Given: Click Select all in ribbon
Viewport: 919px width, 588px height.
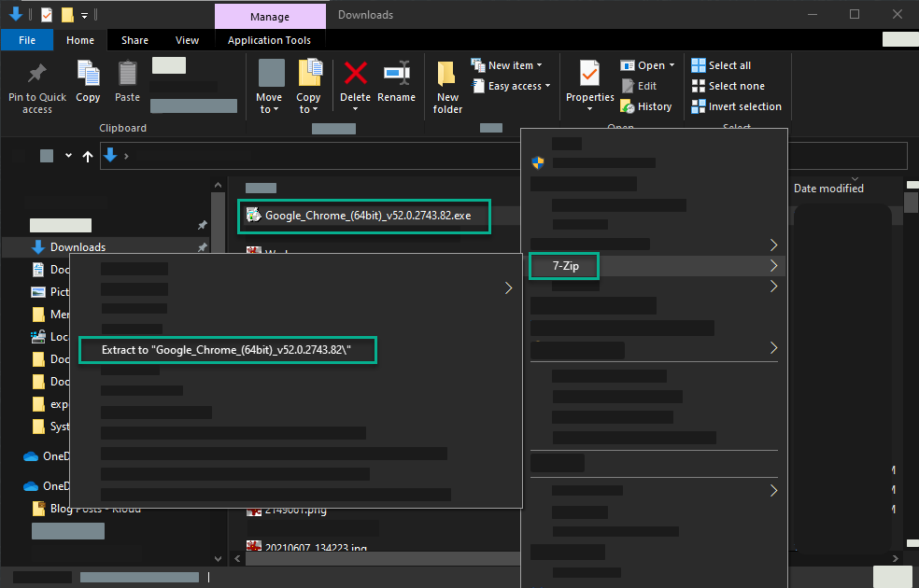Looking at the screenshot, I should point(722,65).
